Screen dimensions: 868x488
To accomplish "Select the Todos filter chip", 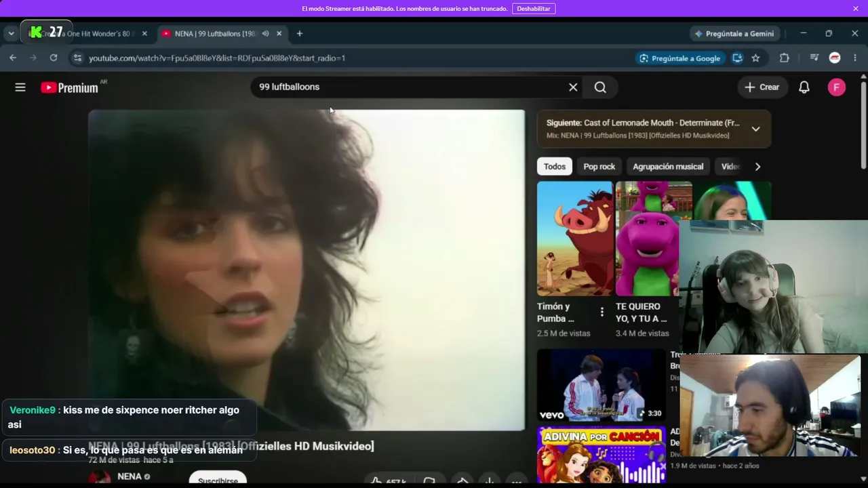I will (555, 167).
